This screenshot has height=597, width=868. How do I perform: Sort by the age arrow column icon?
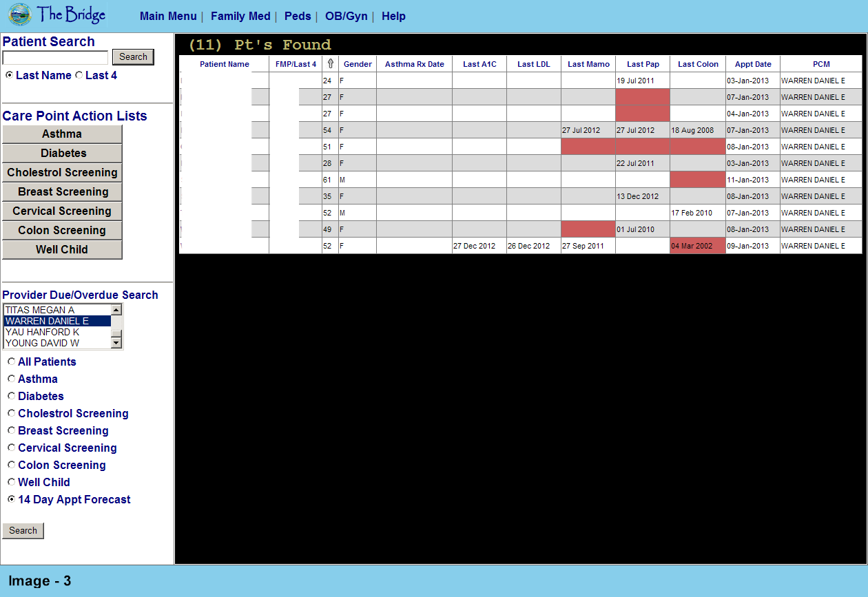[x=330, y=64]
